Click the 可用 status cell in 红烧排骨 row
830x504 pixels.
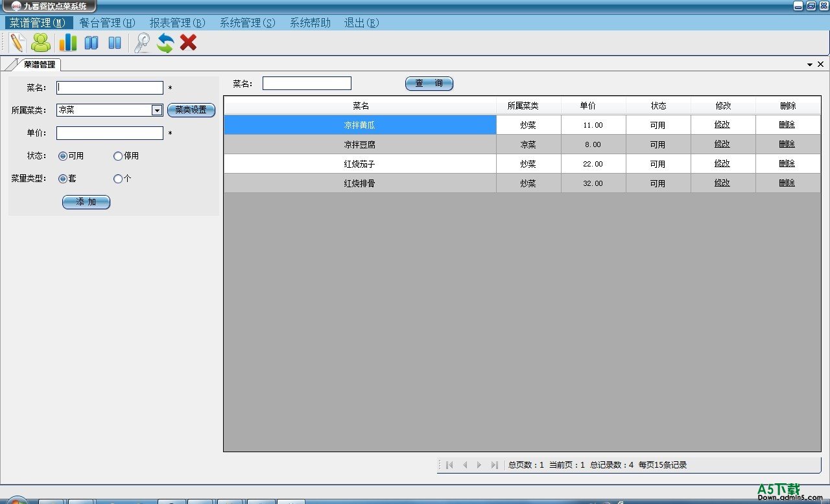(x=658, y=183)
